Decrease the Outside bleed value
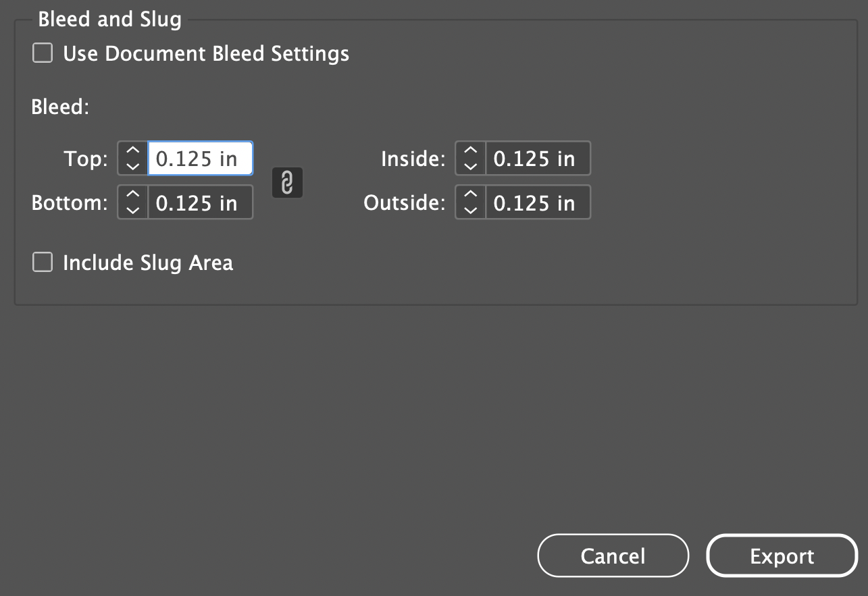868x596 pixels. pyautogui.click(x=471, y=210)
